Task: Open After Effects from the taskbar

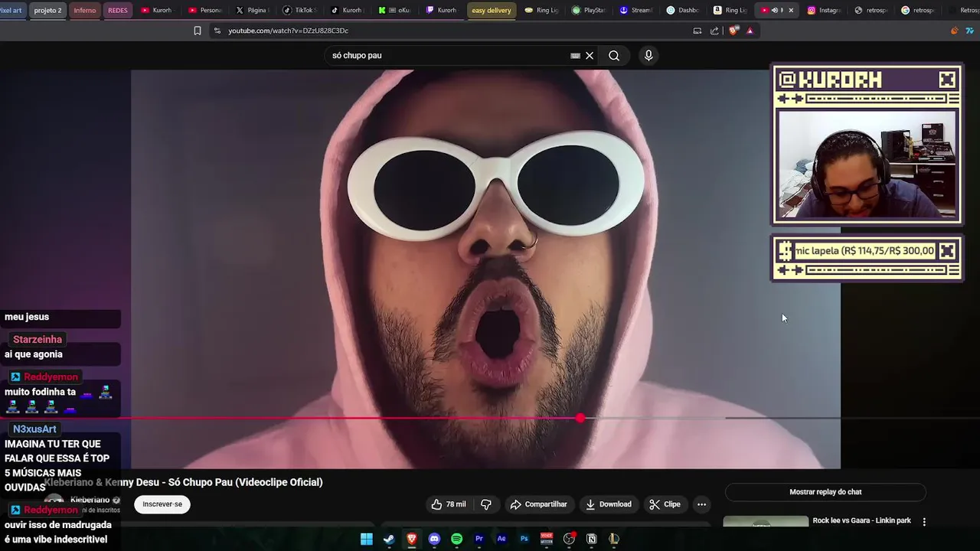Action: tap(501, 539)
